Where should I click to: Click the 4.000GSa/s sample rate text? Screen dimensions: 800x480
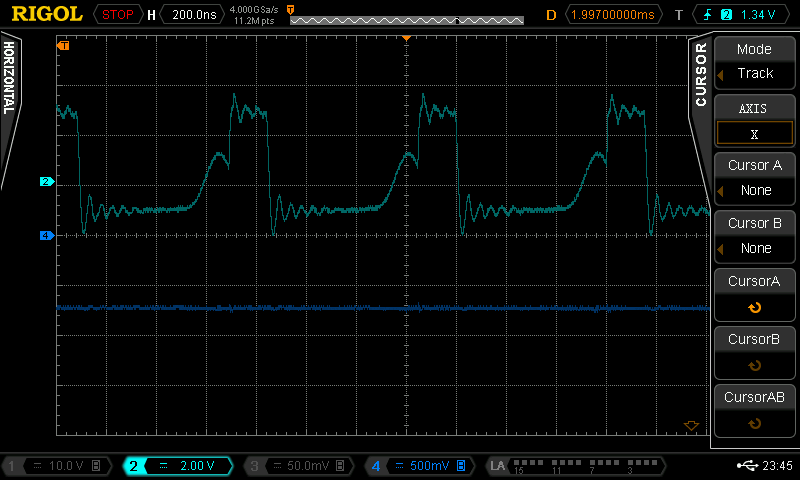[254, 9]
